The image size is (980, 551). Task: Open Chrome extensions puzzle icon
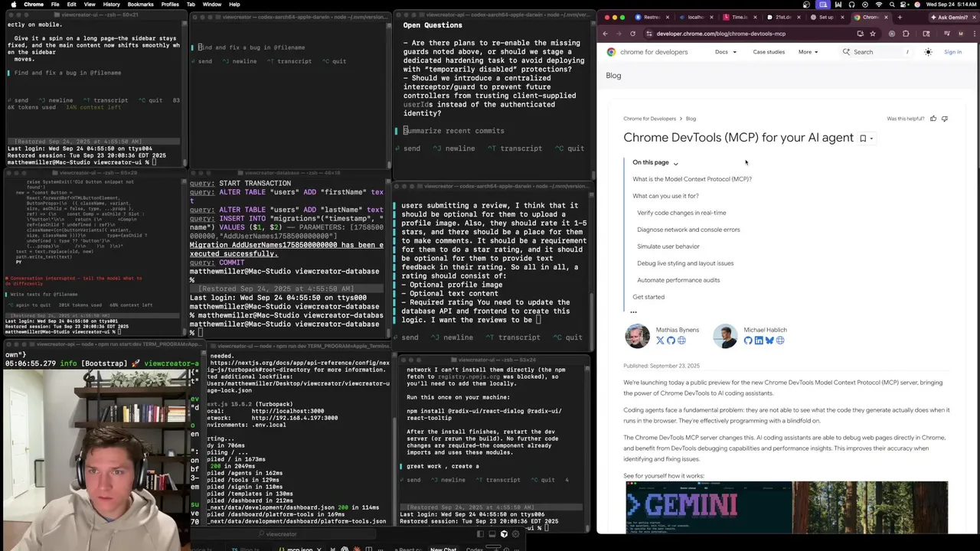click(906, 34)
